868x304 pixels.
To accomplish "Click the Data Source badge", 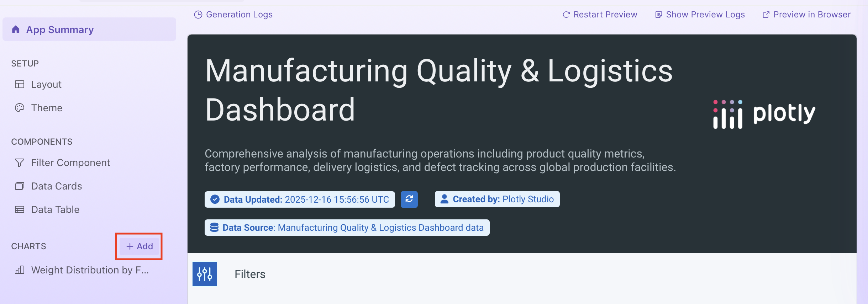I will click(x=347, y=227).
